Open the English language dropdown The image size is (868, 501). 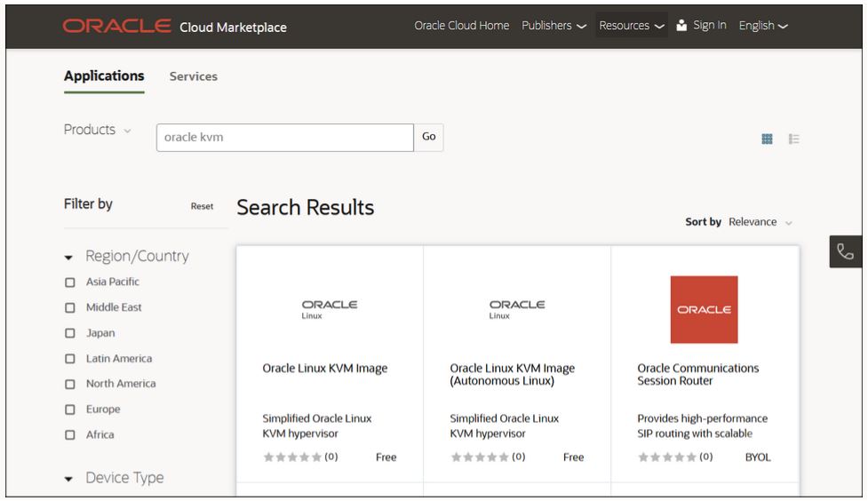coord(763,26)
